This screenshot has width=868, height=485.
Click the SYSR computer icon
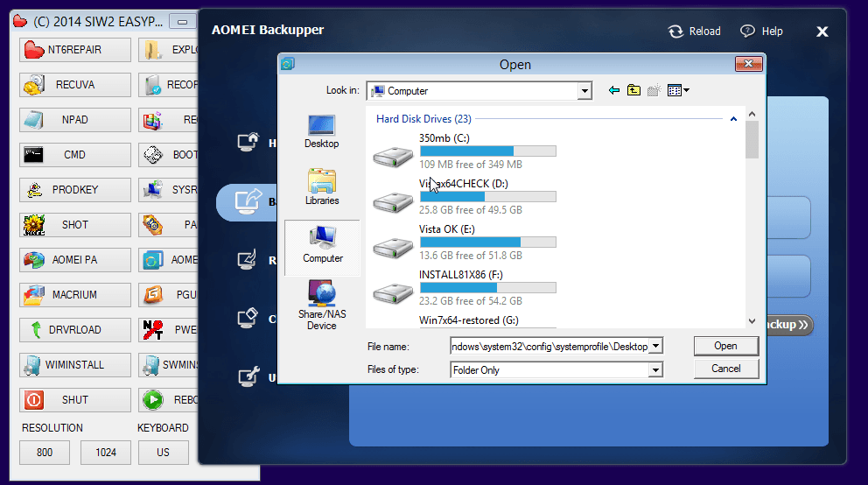pyautogui.click(x=153, y=190)
